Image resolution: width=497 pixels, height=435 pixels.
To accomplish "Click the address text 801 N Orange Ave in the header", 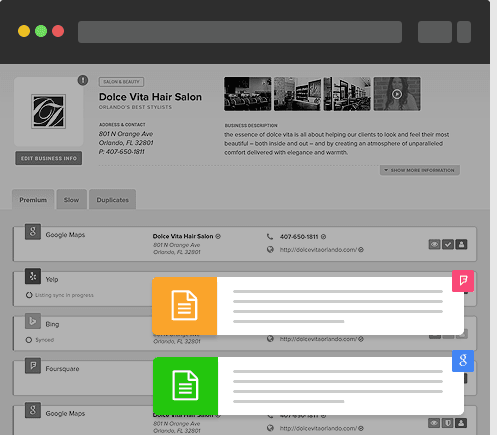I will pos(126,134).
